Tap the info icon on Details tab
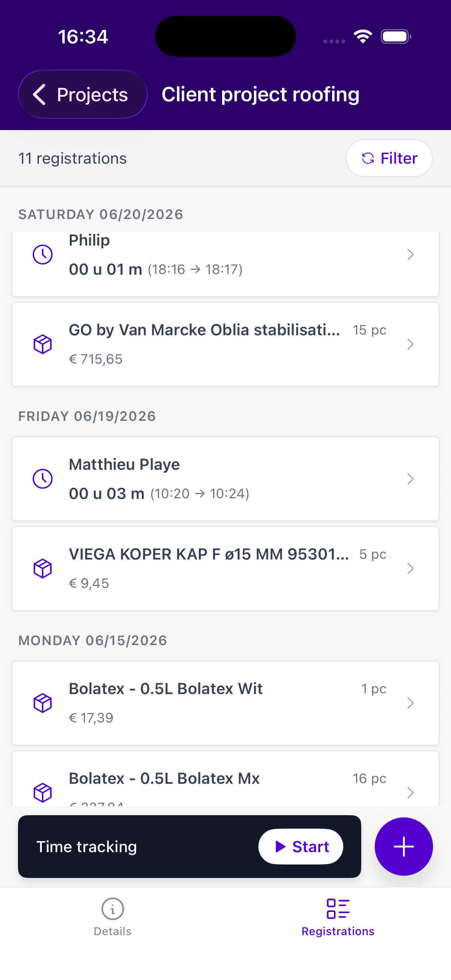The image size is (451, 980). (113, 909)
